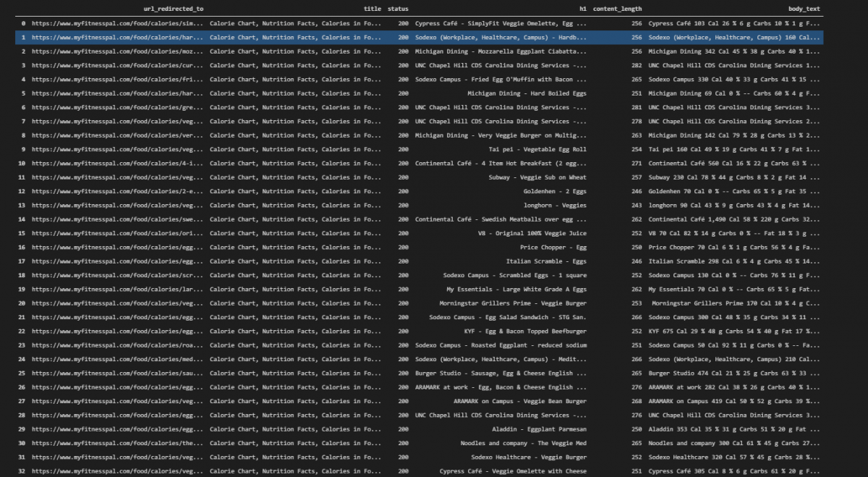Select h1 cell 'Sodexo (Workplace, Healthcare, Campus) - Hardb...'
Viewport: 868px width, 477px height.
point(501,37)
